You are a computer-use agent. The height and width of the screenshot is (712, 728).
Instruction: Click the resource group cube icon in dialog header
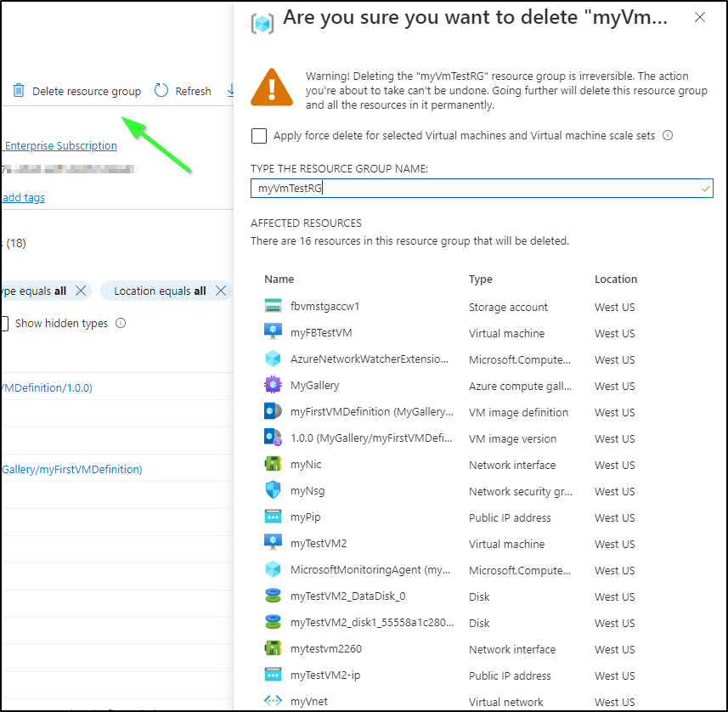click(262, 23)
